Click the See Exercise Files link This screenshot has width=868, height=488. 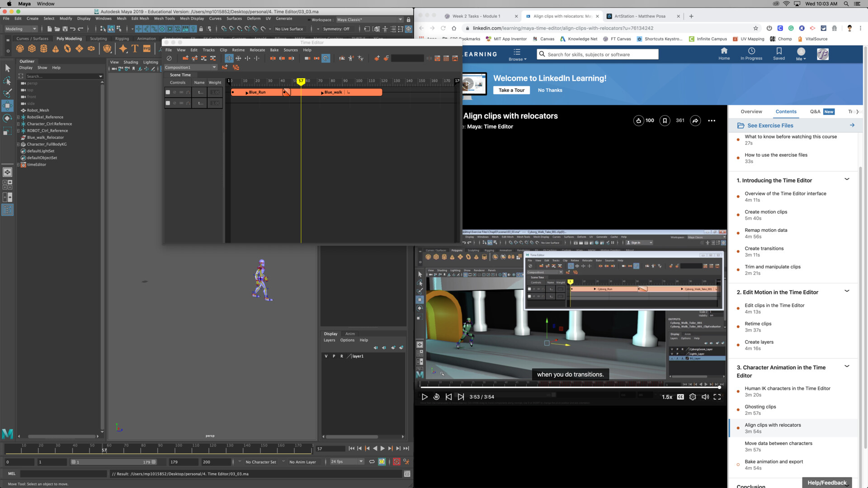[770, 125]
